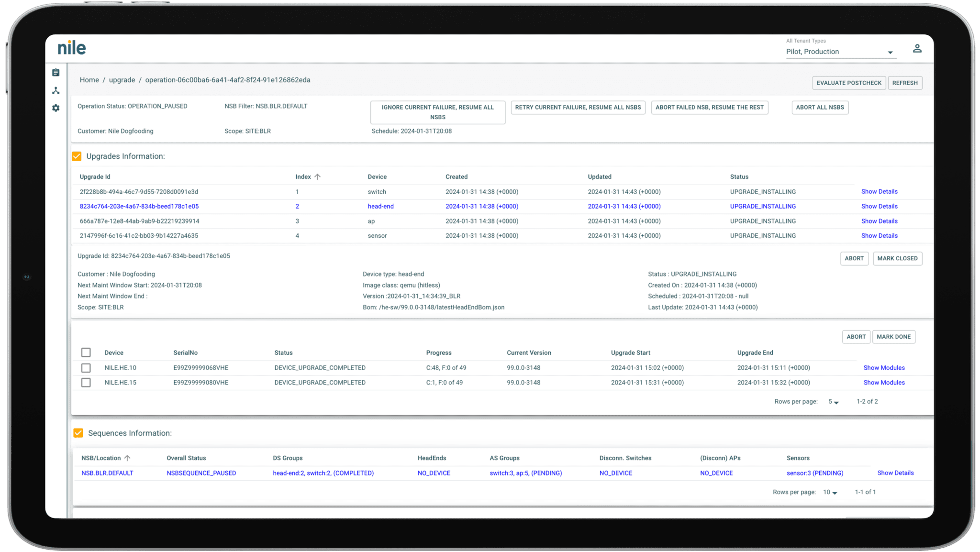Select the checkbox for device NILE.HE.10

[x=86, y=368]
